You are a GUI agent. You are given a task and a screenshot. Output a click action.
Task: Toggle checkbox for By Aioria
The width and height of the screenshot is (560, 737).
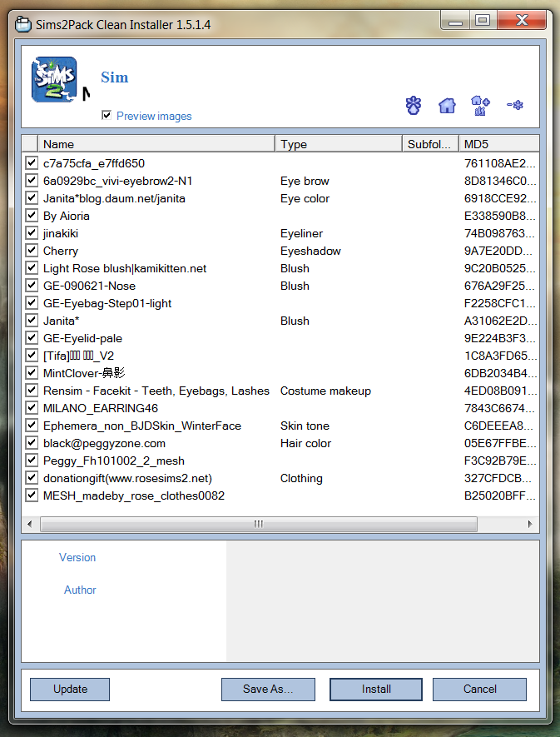[32, 216]
